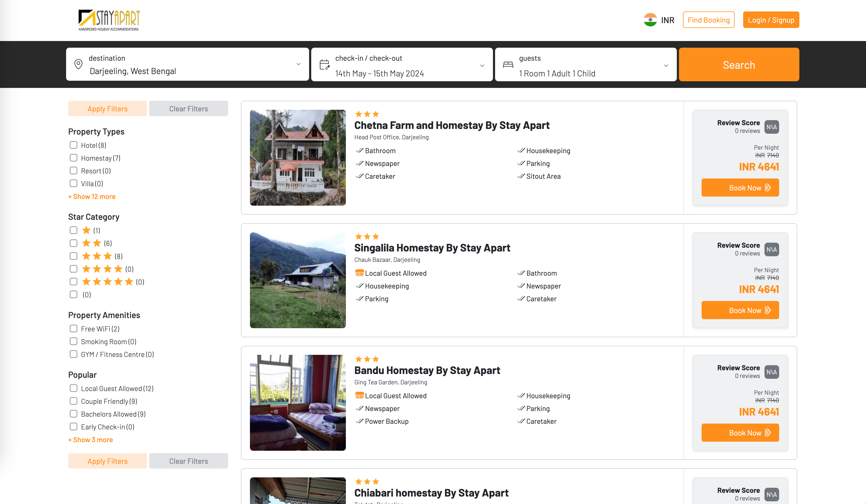Image resolution: width=866 pixels, height=504 pixels.
Task: Click the Apply Filters button
Action: pos(107,109)
